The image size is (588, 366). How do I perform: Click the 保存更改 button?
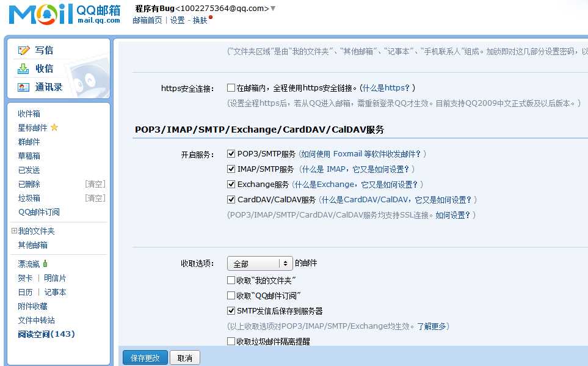click(x=145, y=358)
